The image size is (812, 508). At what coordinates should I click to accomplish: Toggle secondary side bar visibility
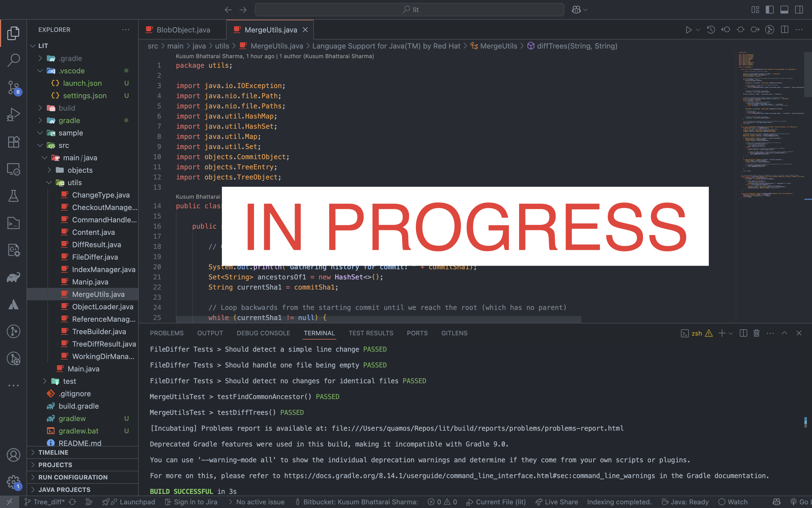(x=799, y=10)
